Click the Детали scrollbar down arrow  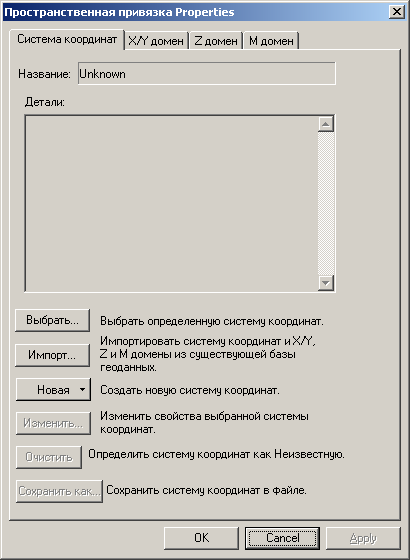(326, 283)
